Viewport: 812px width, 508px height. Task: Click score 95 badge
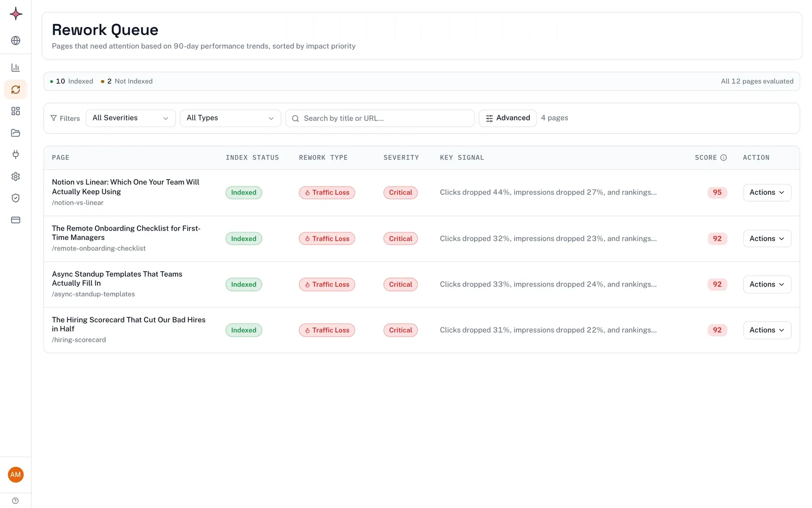pos(717,193)
